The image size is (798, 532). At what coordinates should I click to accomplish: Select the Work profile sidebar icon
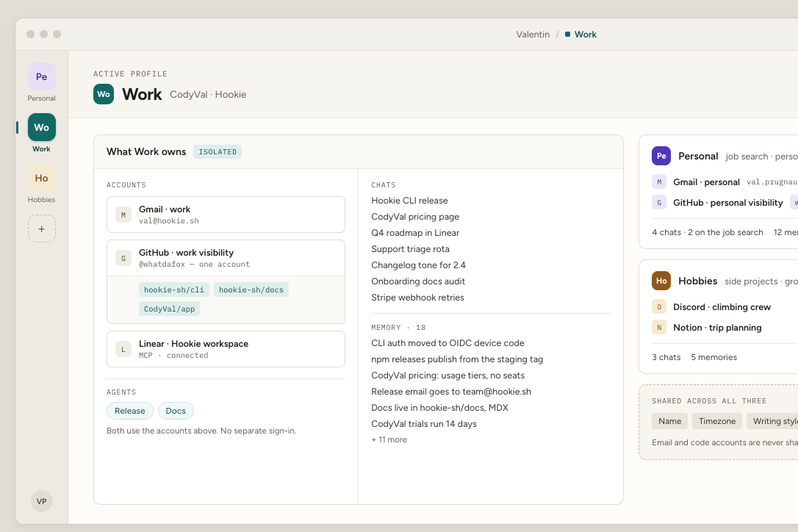42,127
